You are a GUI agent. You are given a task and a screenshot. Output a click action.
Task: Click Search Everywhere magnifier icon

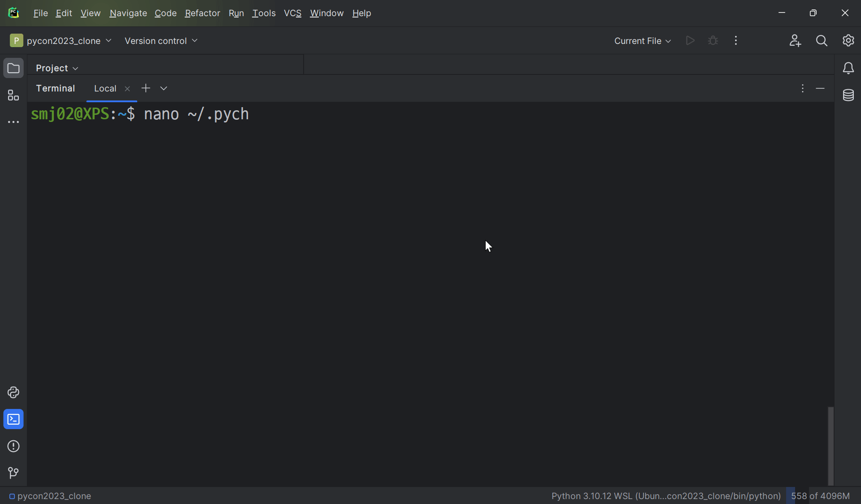[x=822, y=41]
